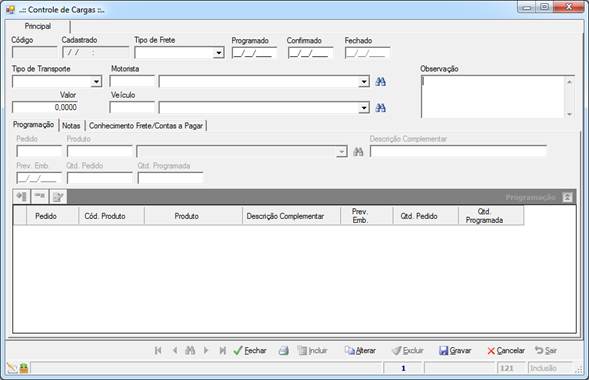Viewport: 589px width, 380px height.
Task: Go to last record navigation arrow
Action: click(222, 350)
